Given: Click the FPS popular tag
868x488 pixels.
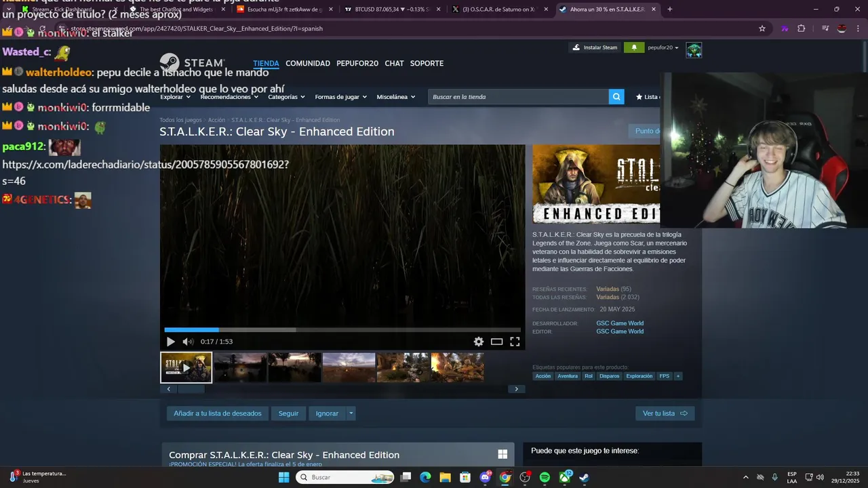Looking at the screenshot, I should 664,376.
